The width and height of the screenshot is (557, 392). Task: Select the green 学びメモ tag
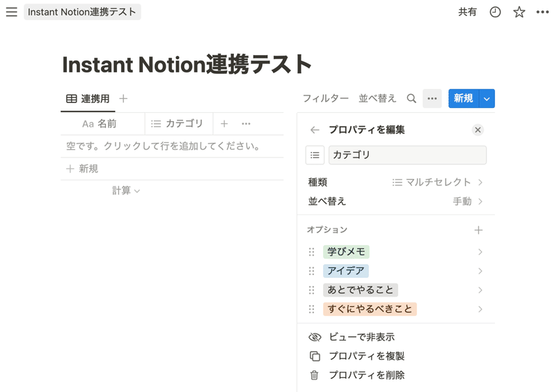pos(346,252)
